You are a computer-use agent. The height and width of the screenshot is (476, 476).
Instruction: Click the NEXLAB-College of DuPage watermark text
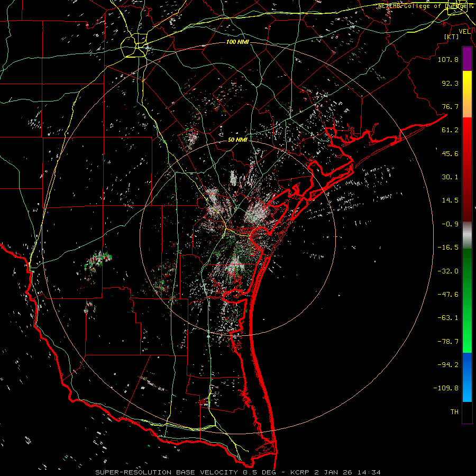(425, 6)
